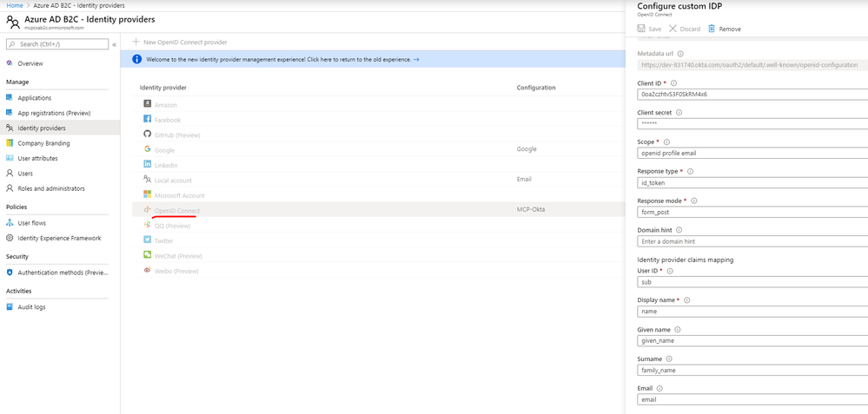Click the Configuration column header
The width and height of the screenshot is (868, 414).
(536, 88)
